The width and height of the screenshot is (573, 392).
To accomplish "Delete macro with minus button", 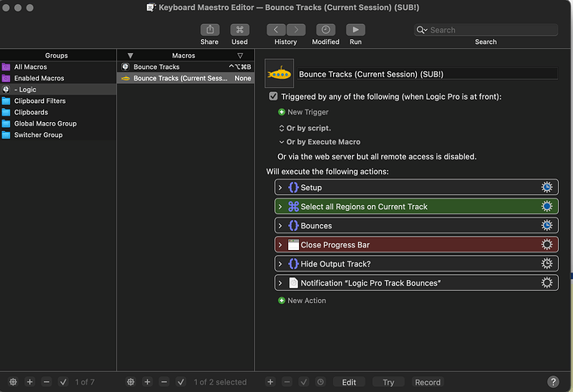I will (164, 382).
